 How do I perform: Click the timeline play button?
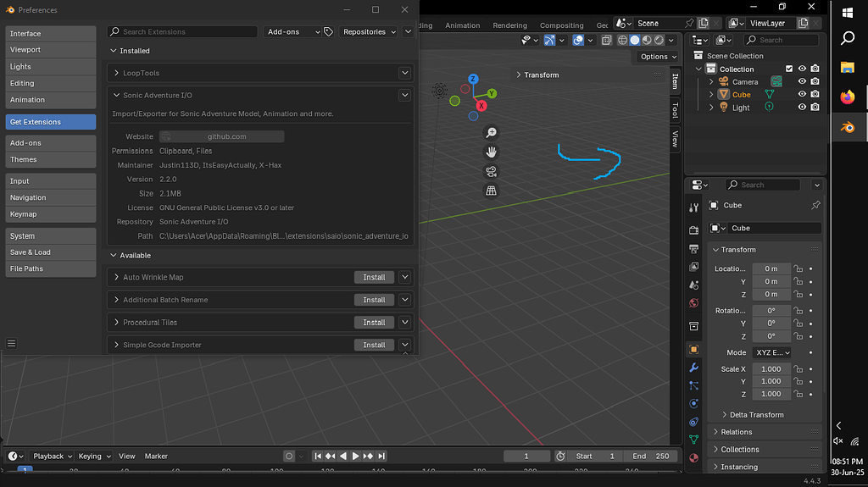355,456
